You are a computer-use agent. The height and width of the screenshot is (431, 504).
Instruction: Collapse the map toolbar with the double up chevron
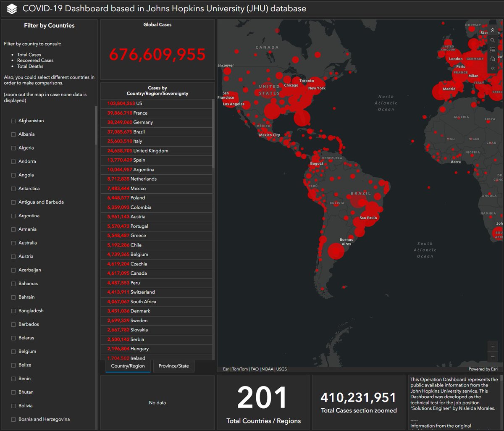coord(493,30)
